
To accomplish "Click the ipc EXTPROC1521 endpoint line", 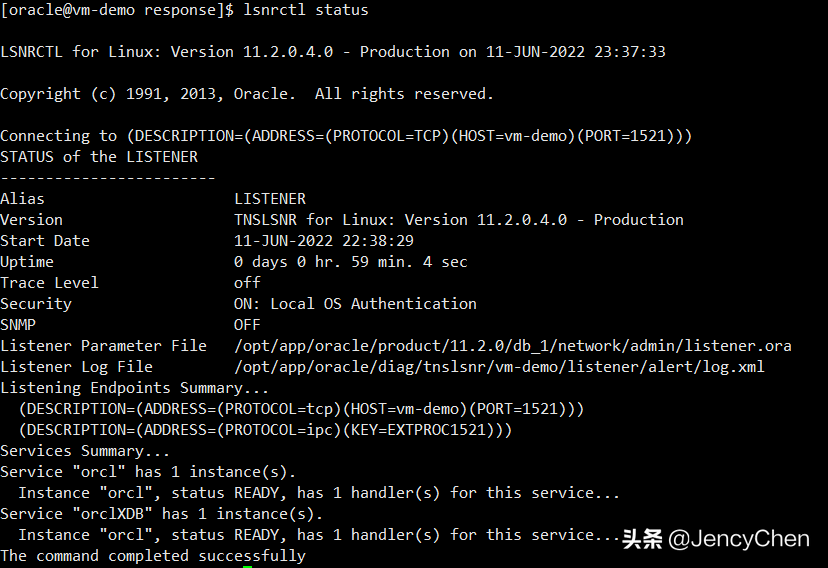I will pos(265,430).
